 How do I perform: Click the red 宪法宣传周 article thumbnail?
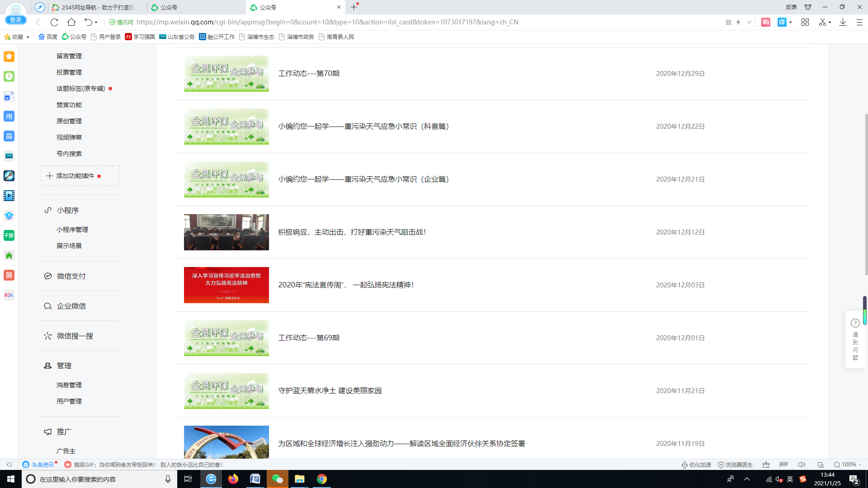[226, 285]
